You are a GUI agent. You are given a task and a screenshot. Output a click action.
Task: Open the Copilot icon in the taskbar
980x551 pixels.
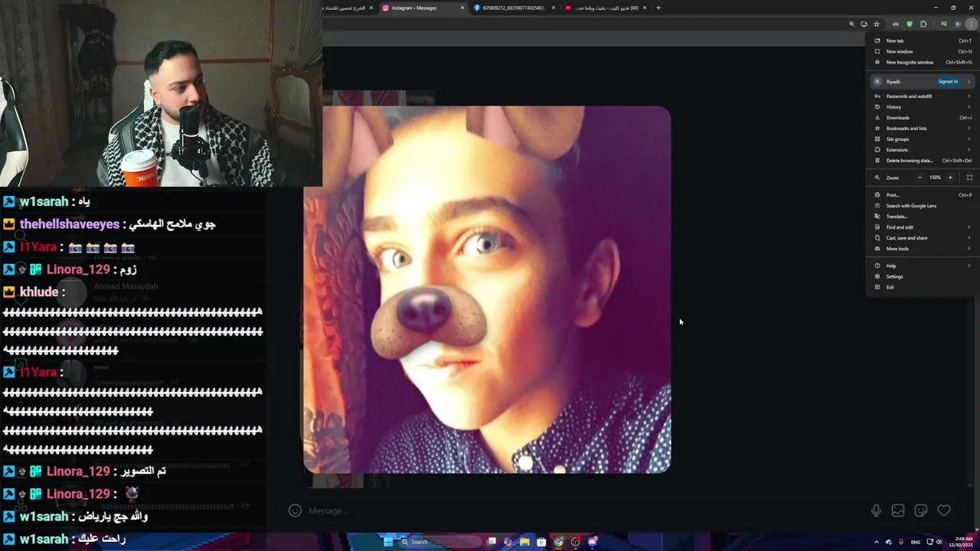click(508, 542)
